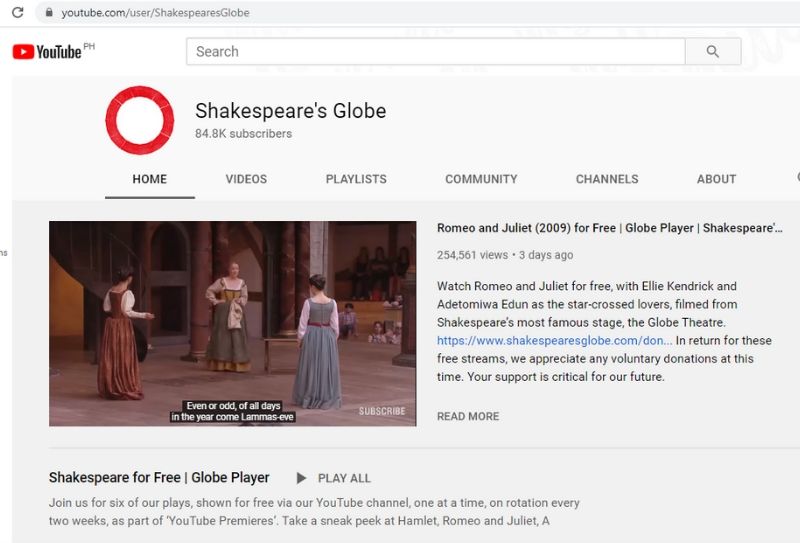Follow the shakespearesglobe.com donation link

coord(555,340)
